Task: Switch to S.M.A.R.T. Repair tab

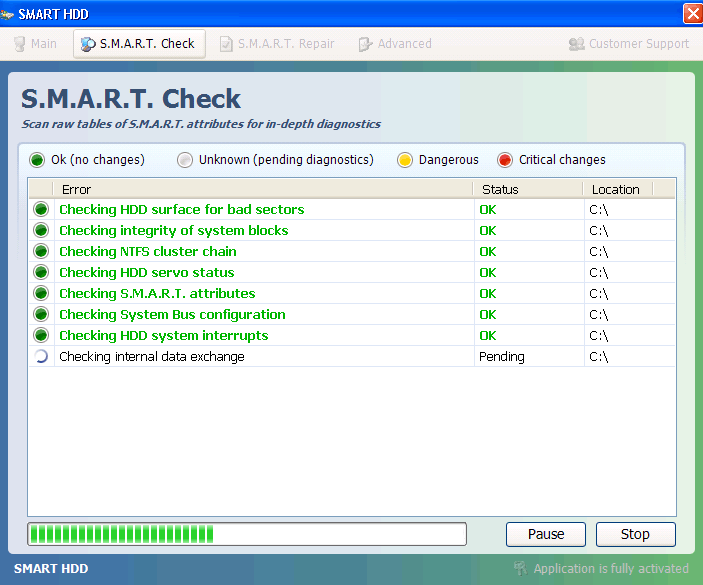Action: [x=277, y=44]
